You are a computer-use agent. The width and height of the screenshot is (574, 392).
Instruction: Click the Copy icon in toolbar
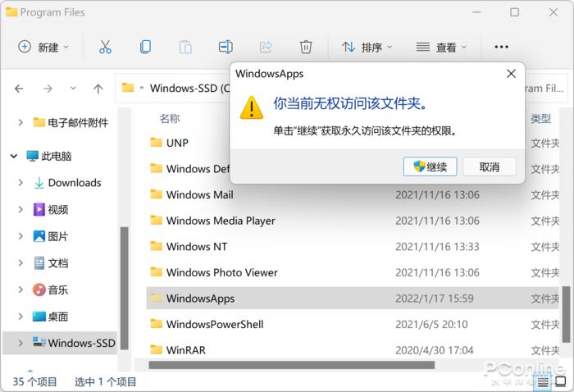(x=145, y=47)
